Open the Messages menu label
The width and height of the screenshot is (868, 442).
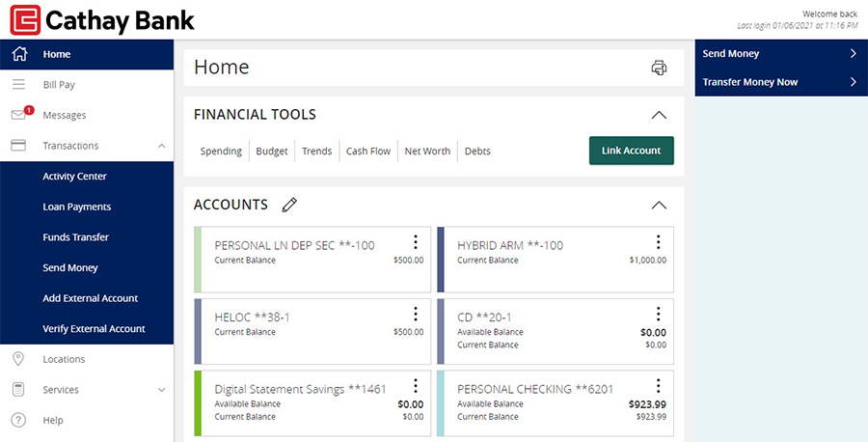click(x=65, y=115)
